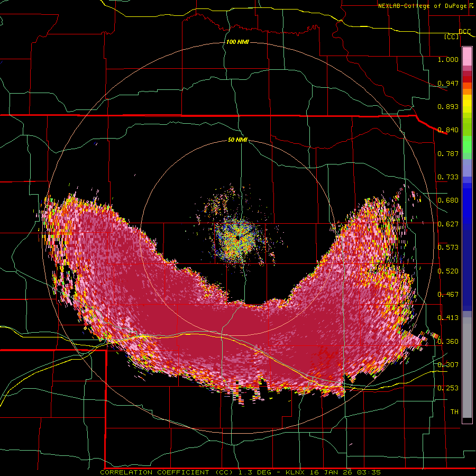
Task: Click the radar site center dot
Action: pyautogui.click(x=237, y=239)
